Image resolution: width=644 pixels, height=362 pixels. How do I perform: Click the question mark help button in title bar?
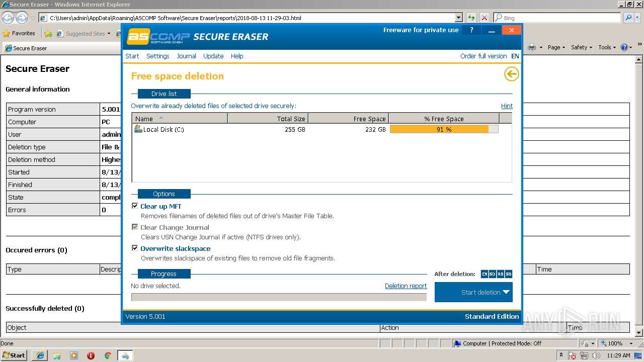point(471,30)
